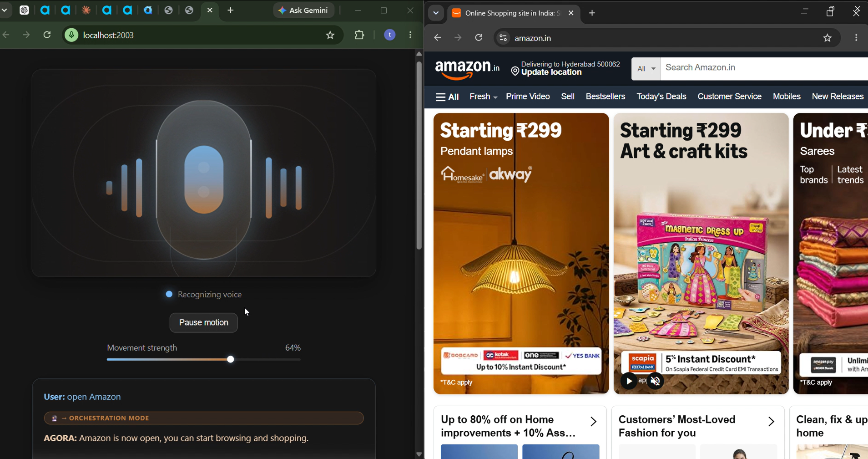868x459 pixels.
Task: Click the AGORA response text
Action: (x=176, y=439)
